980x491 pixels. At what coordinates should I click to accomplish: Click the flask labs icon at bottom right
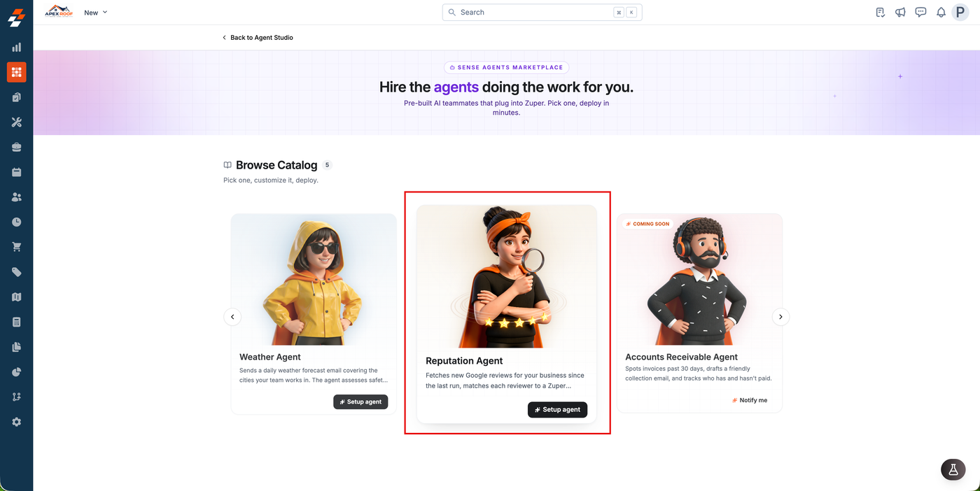(953, 470)
